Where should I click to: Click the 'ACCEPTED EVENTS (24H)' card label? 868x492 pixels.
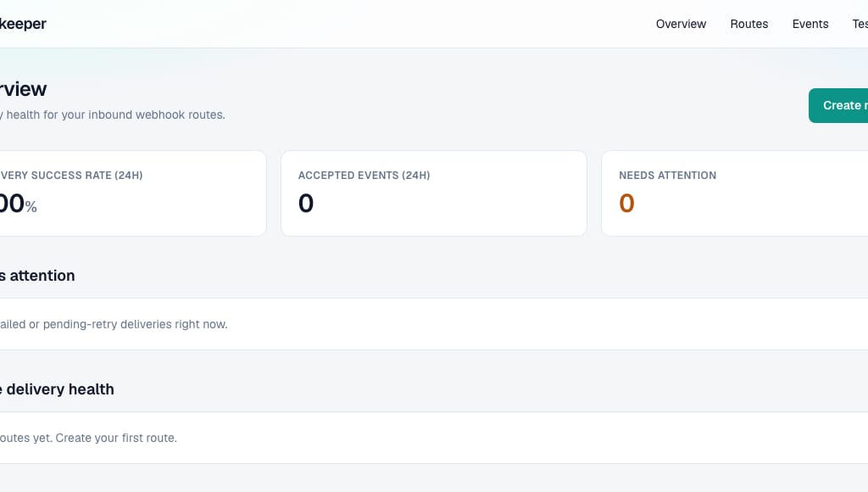point(364,175)
